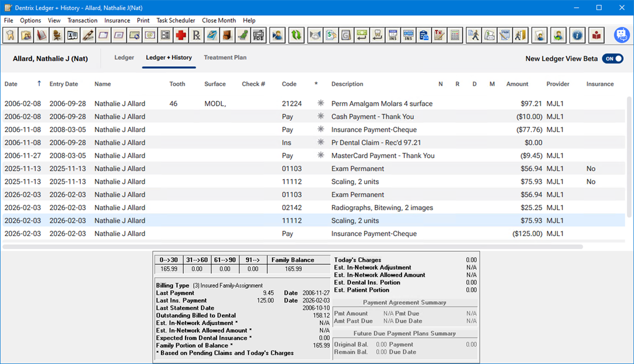Screen dimensions: 634x364
Task: Toggle New Ledger View Beta switch
Action: pyautogui.click(x=612, y=59)
